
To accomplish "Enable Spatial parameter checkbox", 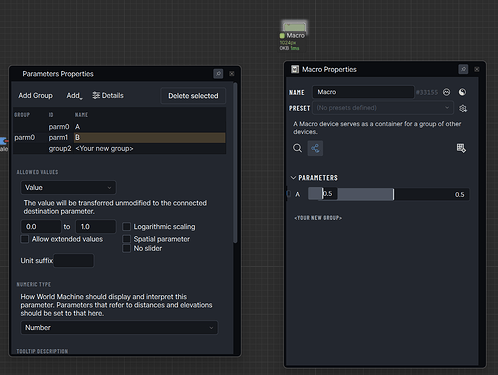I will (127, 239).
